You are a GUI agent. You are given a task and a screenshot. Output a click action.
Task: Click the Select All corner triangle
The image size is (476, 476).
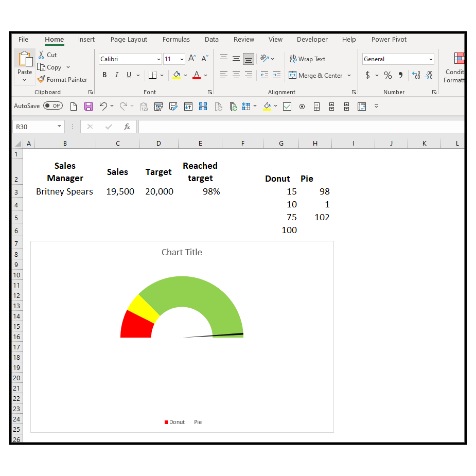tap(18, 143)
